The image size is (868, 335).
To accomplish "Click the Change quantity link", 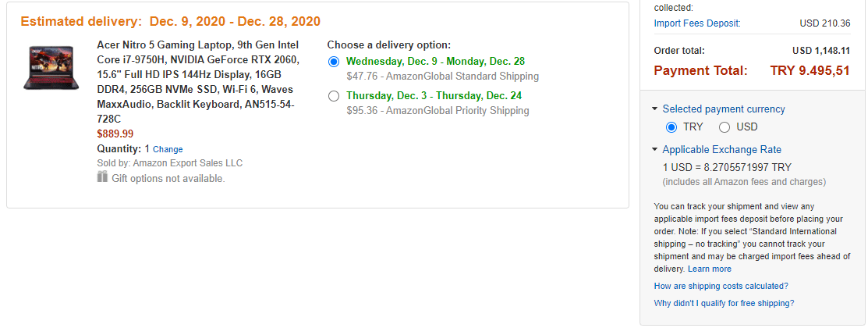I will point(168,149).
